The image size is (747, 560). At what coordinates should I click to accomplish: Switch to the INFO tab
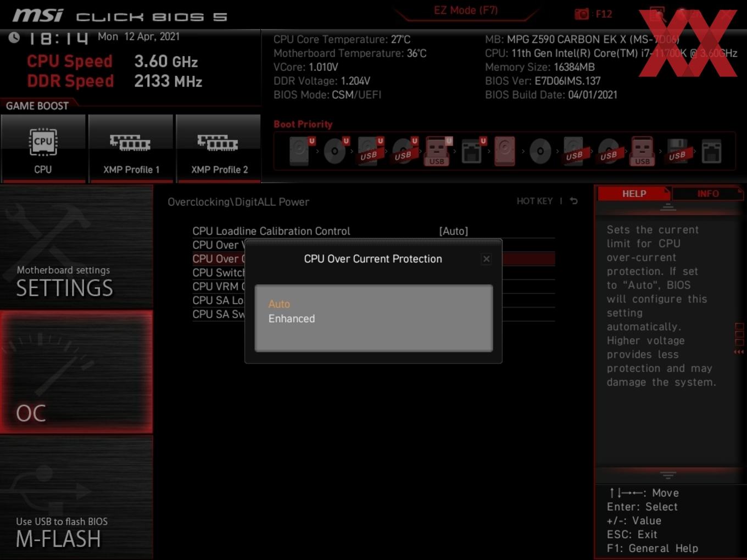[x=707, y=193]
